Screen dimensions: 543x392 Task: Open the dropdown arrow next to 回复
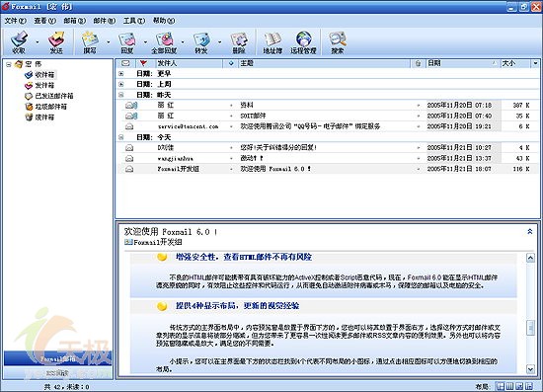click(x=145, y=42)
